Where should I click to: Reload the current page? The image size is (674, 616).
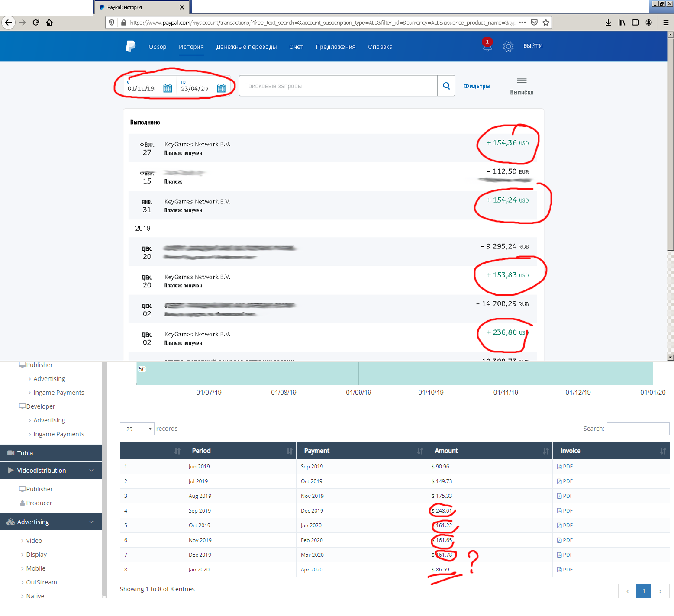click(36, 23)
